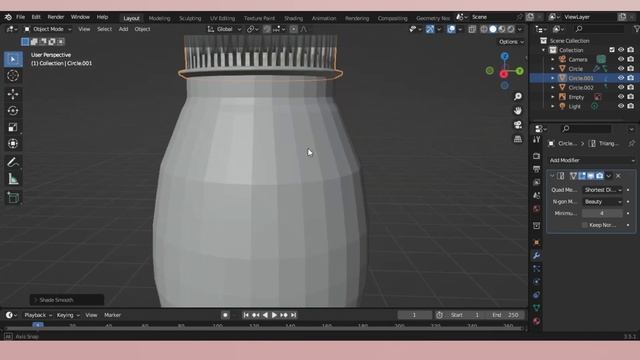Open the modifier extras dropdown arrow
640x360 pixels.
(609, 176)
